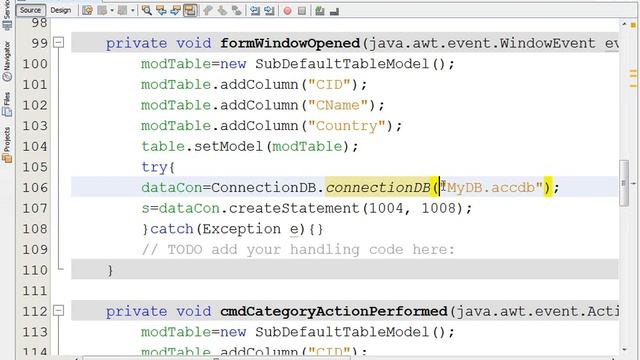The image size is (640, 360).
Task: Open the Files side panel
Action: 7,104
